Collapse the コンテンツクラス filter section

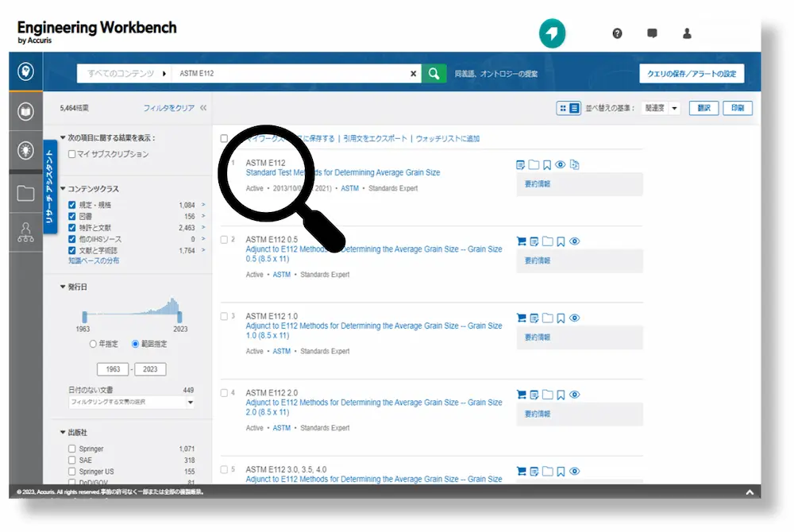pyautogui.click(x=63, y=189)
